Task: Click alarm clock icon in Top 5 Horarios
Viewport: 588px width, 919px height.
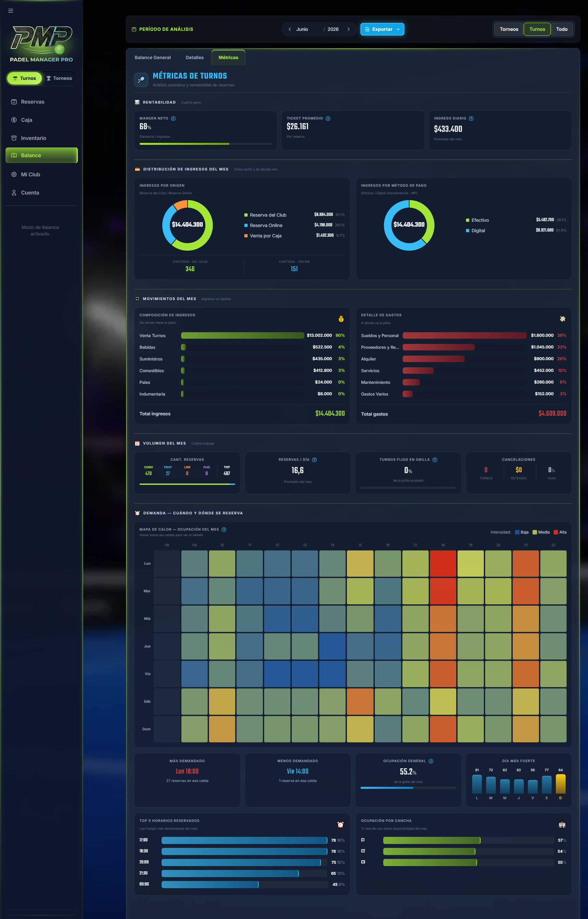Action: pos(341,825)
